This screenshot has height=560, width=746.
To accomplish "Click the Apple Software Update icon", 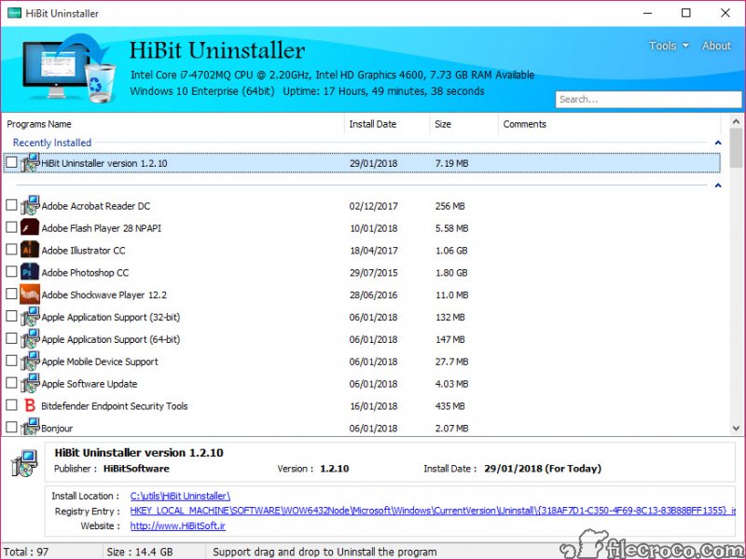I will point(30,384).
